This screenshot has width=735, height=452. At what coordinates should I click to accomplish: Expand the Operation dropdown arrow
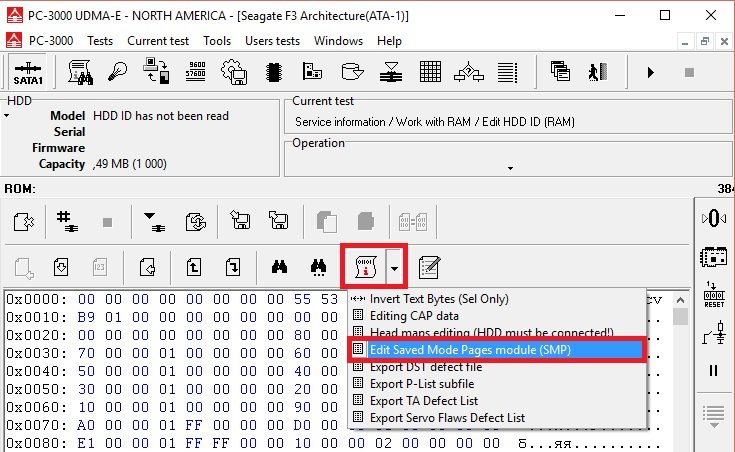510,168
